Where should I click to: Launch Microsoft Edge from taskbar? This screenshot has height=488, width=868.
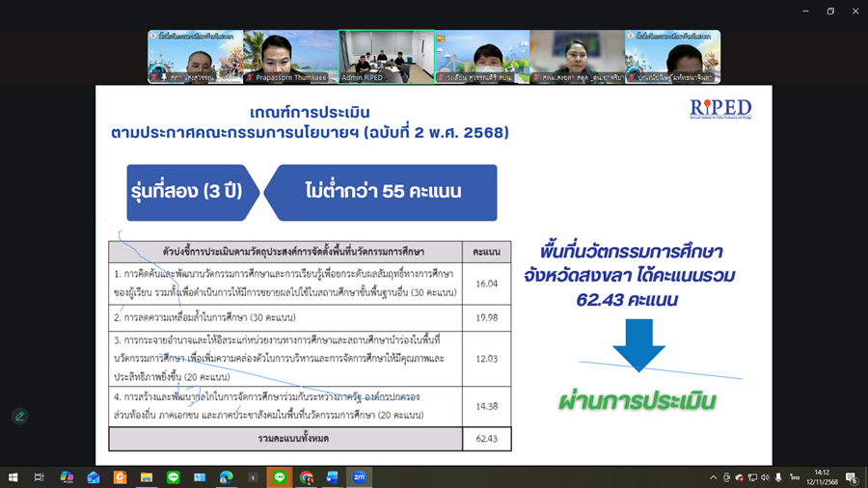coord(227,477)
